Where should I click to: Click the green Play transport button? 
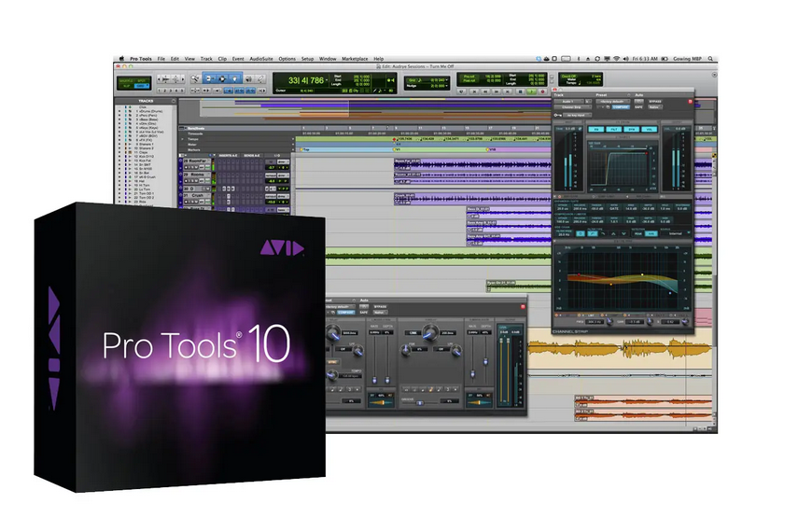coord(531,91)
